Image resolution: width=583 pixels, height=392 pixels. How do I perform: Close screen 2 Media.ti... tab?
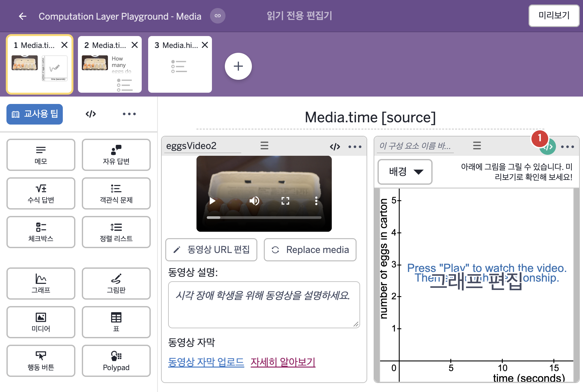point(135,45)
